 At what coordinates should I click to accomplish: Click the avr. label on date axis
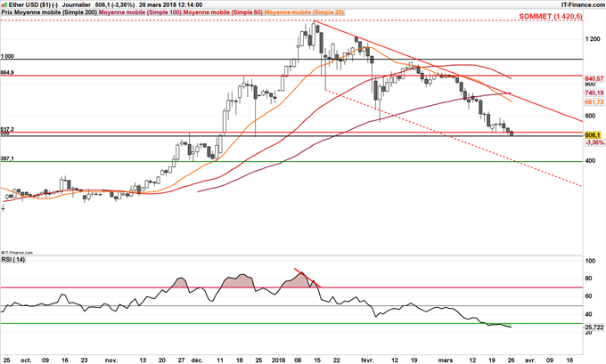[530, 360]
